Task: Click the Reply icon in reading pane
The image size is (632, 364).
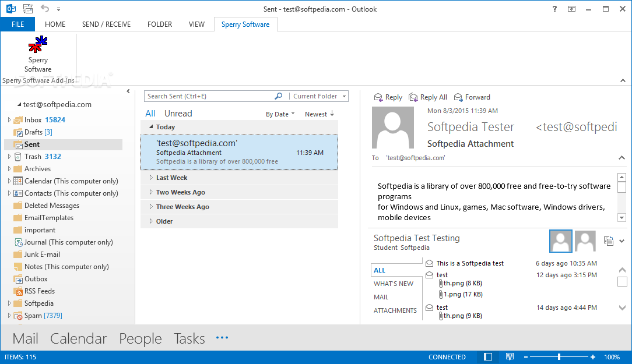Action: 378,97
